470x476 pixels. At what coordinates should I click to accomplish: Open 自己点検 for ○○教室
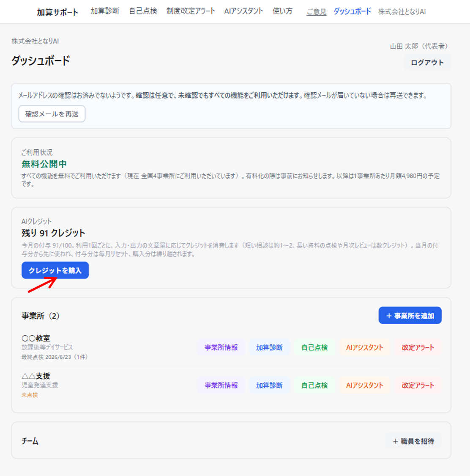click(x=314, y=348)
